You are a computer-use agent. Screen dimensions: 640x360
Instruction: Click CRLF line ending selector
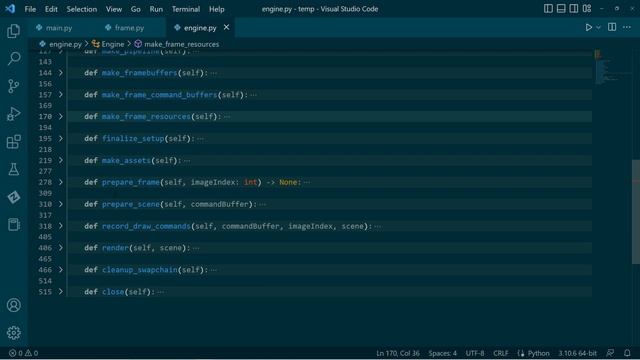point(500,353)
